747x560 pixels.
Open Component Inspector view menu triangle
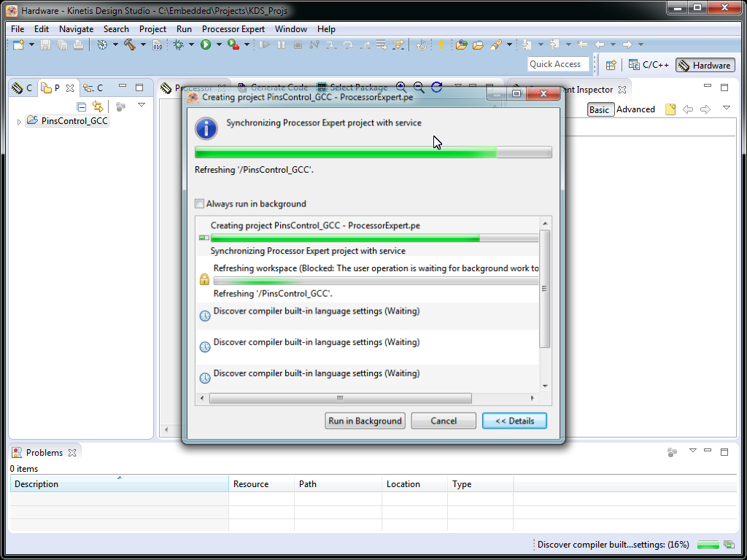726,108
